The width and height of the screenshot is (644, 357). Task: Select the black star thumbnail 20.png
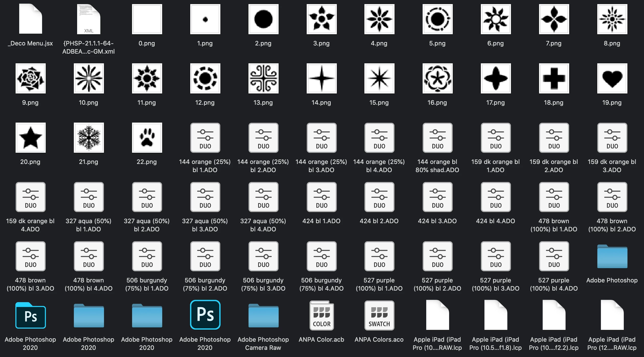coord(30,138)
